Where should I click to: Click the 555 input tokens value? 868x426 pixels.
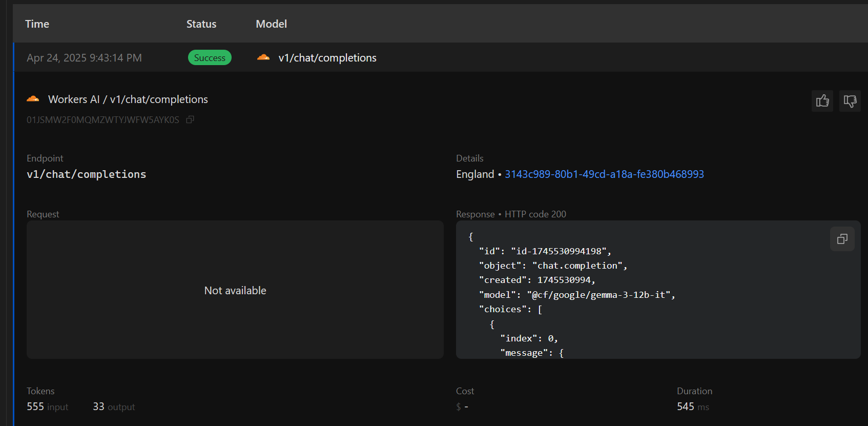click(35, 407)
